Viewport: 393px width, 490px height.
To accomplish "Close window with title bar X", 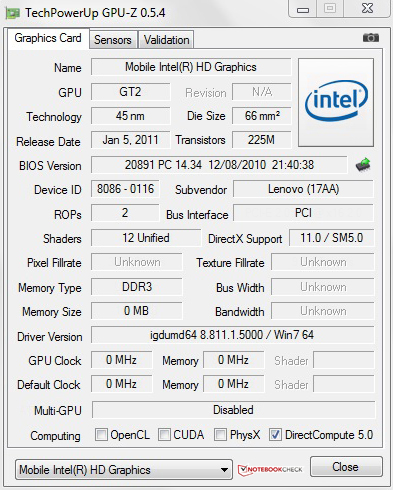I will 367,9.
